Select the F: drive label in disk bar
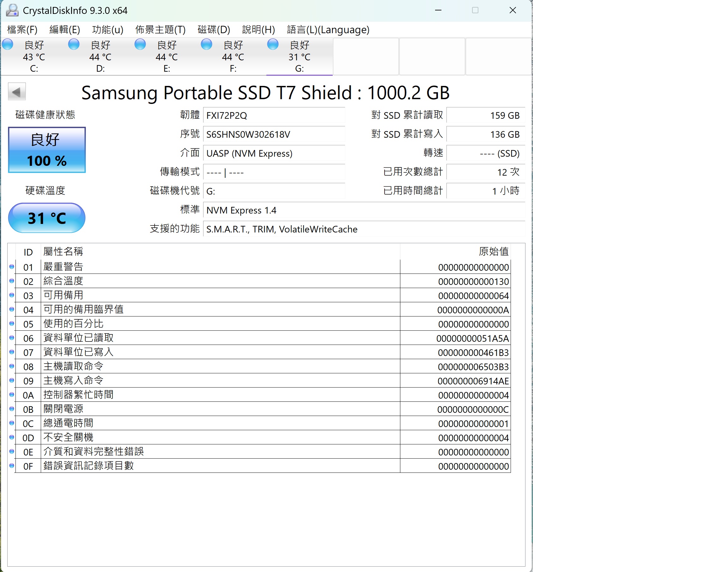The height and width of the screenshot is (572, 728). [x=233, y=69]
